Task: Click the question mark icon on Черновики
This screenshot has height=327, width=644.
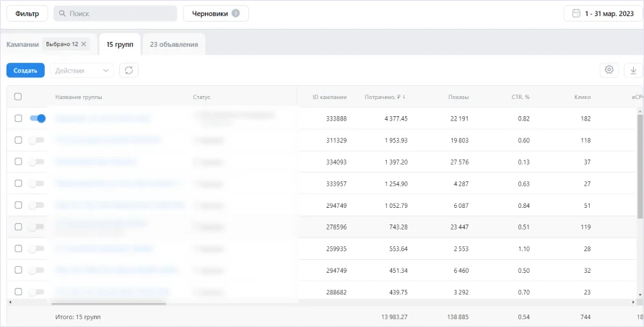Action: (235, 13)
